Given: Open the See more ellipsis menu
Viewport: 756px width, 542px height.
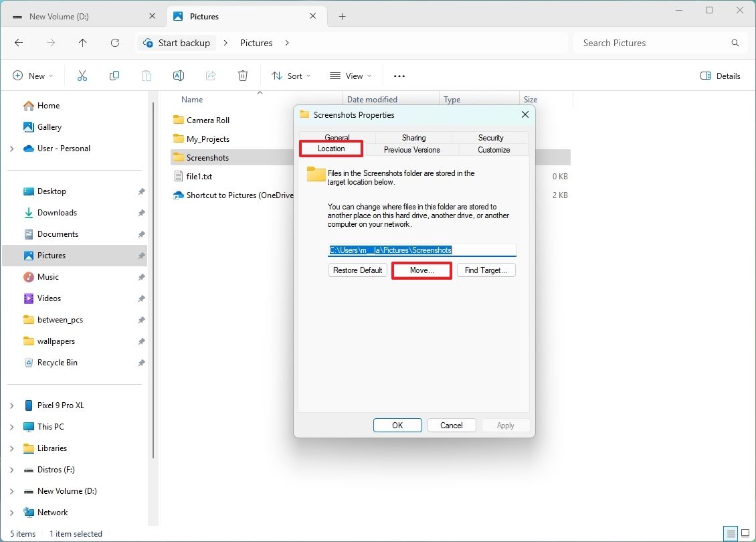Looking at the screenshot, I should coord(399,76).
